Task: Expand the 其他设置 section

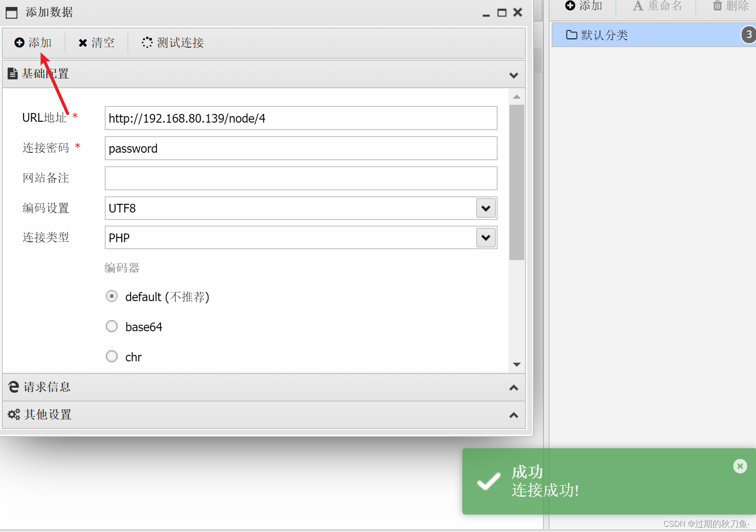Action: (x=514, y=415)
